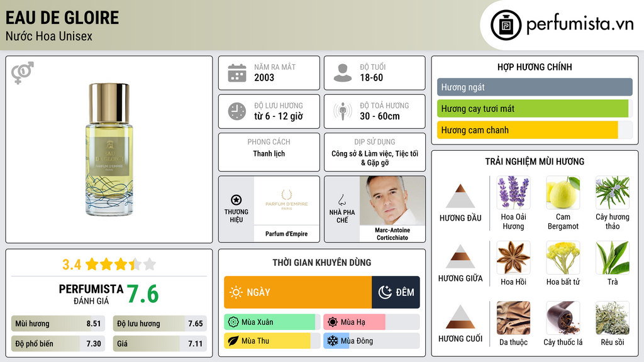Screen dimensions: 644x362
Task: Click the Rêu sồi oakmoss image
Action: [613, 317]
